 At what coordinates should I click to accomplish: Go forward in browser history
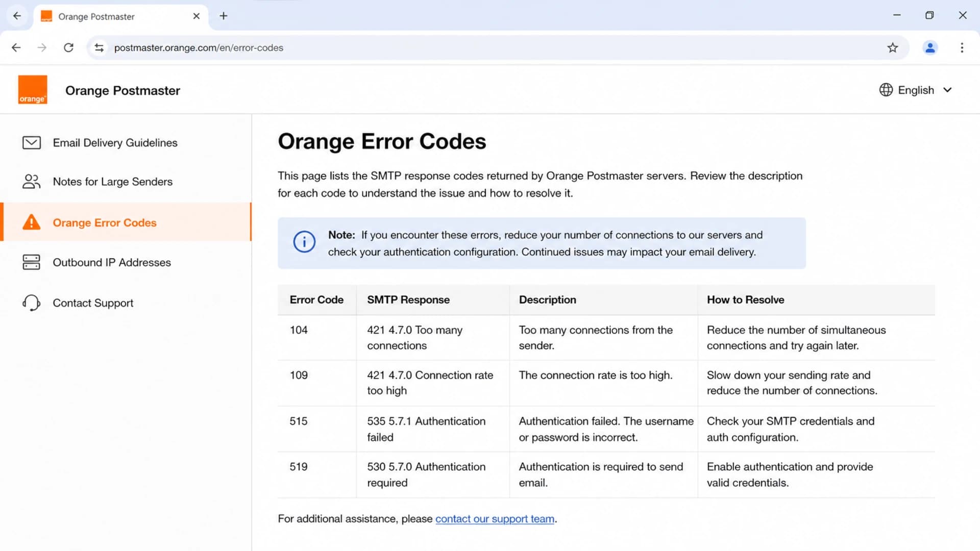[x=42, y=47]
